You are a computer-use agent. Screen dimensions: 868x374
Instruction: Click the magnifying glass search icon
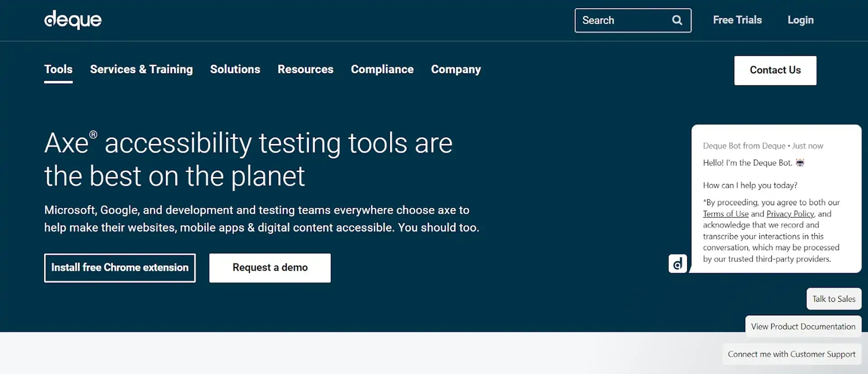[x=677, y=20]
